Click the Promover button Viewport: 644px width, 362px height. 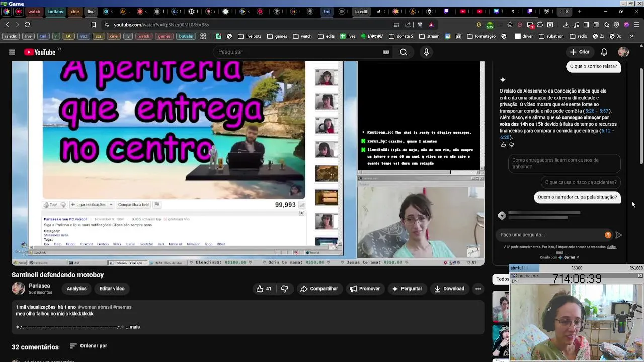[365, 289]
